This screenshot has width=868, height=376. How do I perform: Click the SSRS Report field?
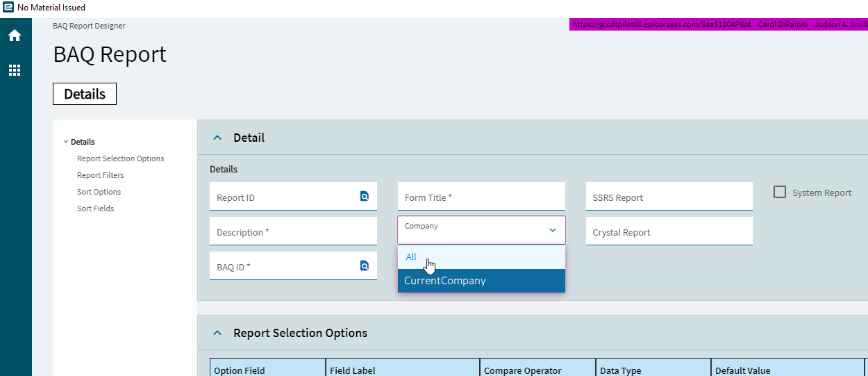[x=669, y=197]
